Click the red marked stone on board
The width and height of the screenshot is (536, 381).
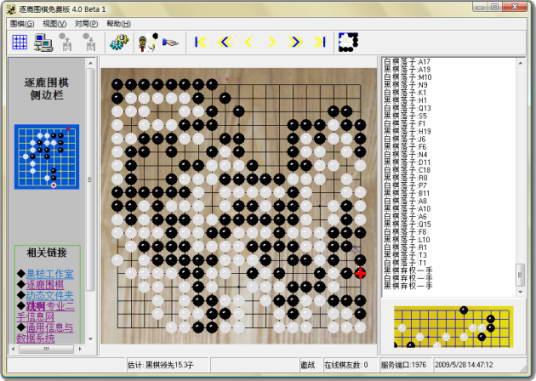point(360,273)
